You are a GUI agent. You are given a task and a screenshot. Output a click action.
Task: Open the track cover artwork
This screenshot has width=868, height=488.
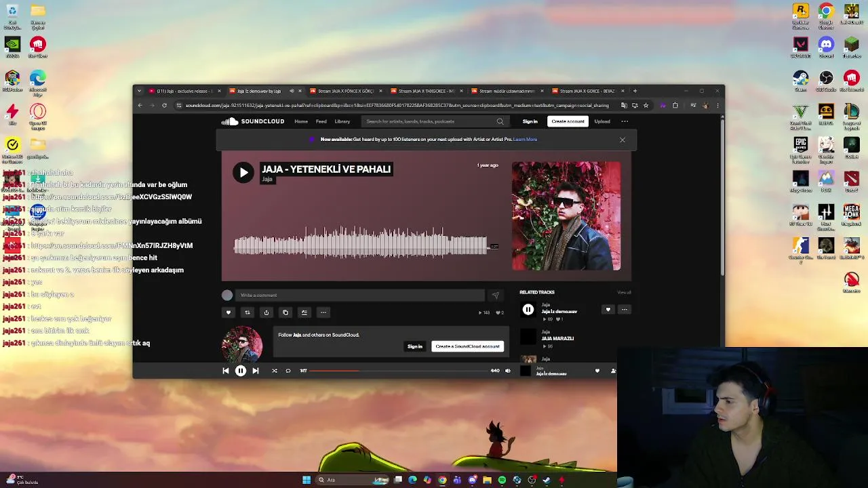pyautogui.click(x=566, y=216)
